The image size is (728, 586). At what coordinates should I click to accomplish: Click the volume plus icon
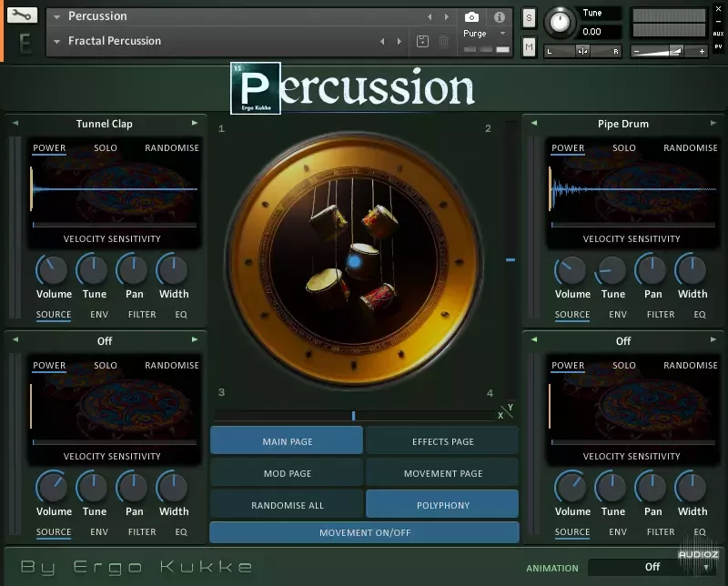[x=702, y=52]
